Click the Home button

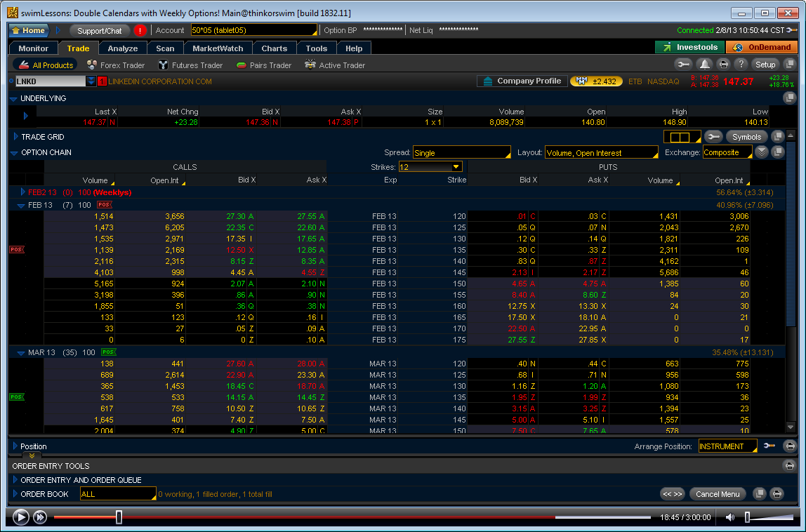tap(29, 30)
